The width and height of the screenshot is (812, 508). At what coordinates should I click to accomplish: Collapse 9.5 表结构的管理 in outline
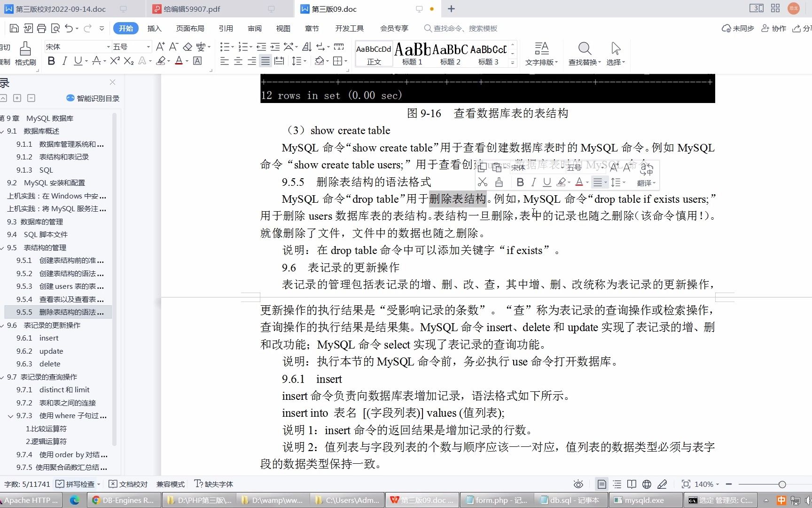[x=3, y=247]
